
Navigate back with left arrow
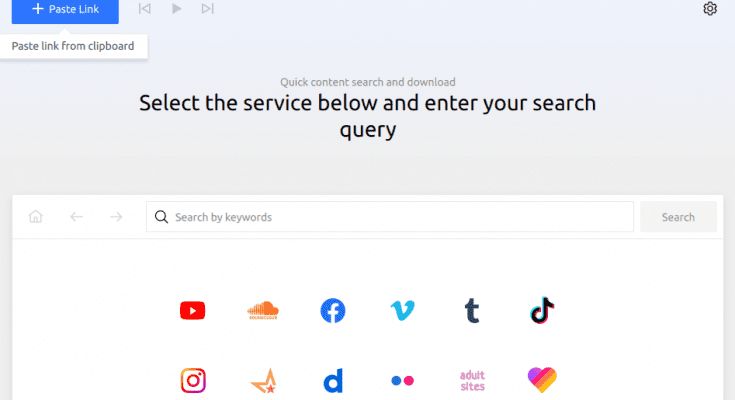pos(77,217)
